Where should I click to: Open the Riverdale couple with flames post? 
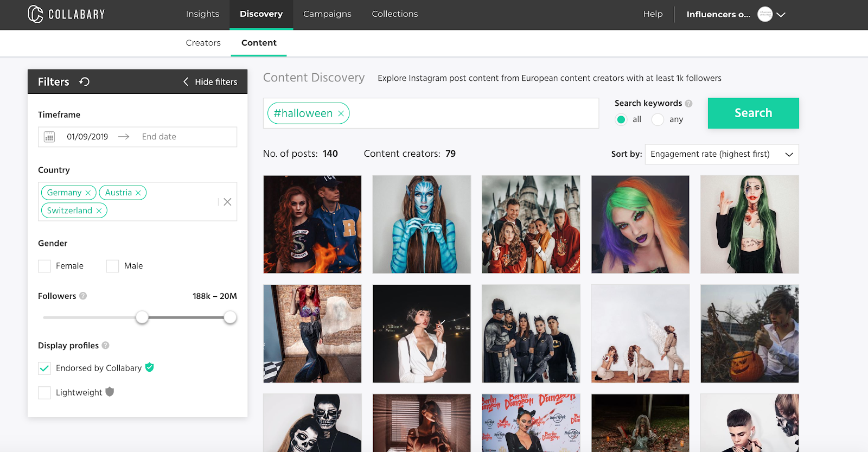(312, 224)
